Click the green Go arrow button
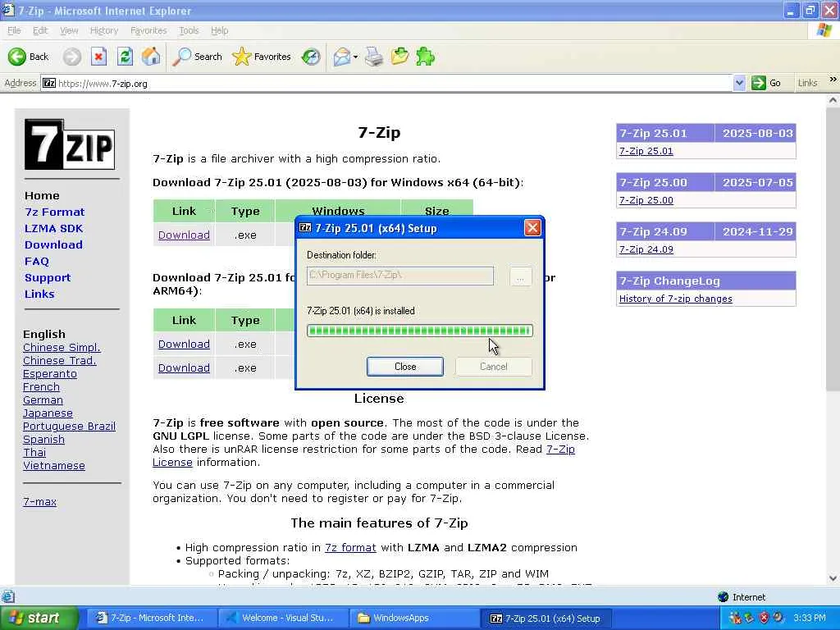Image resolution: width=840 pixels, height=630 pixels. point(758,83)
